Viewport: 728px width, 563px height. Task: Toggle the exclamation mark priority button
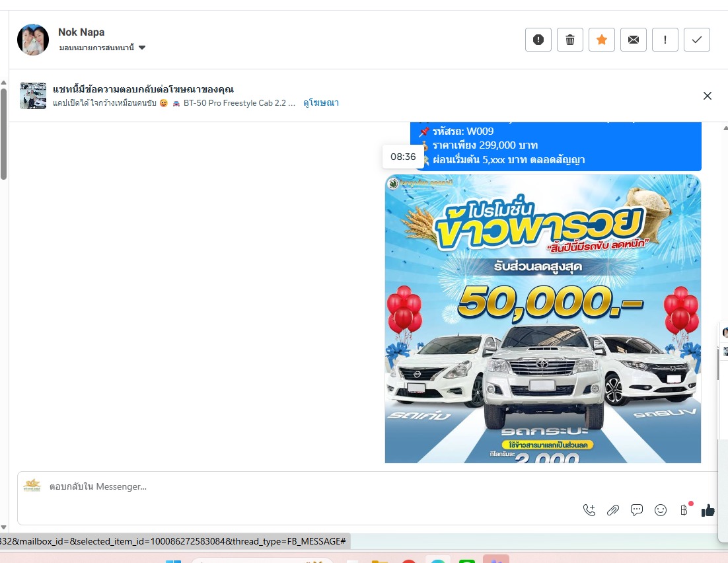665,40
